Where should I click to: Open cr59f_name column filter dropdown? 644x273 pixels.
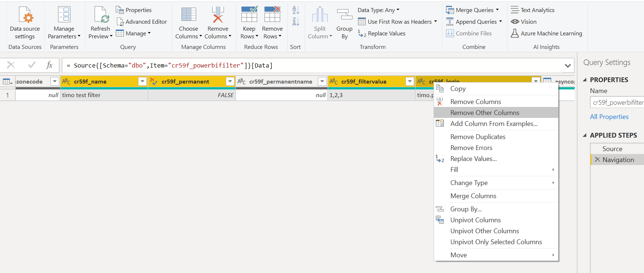142,81
